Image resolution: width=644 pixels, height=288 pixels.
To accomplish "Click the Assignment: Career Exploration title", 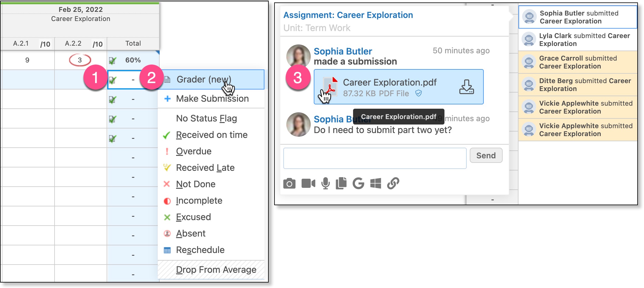I will (348, 15).
